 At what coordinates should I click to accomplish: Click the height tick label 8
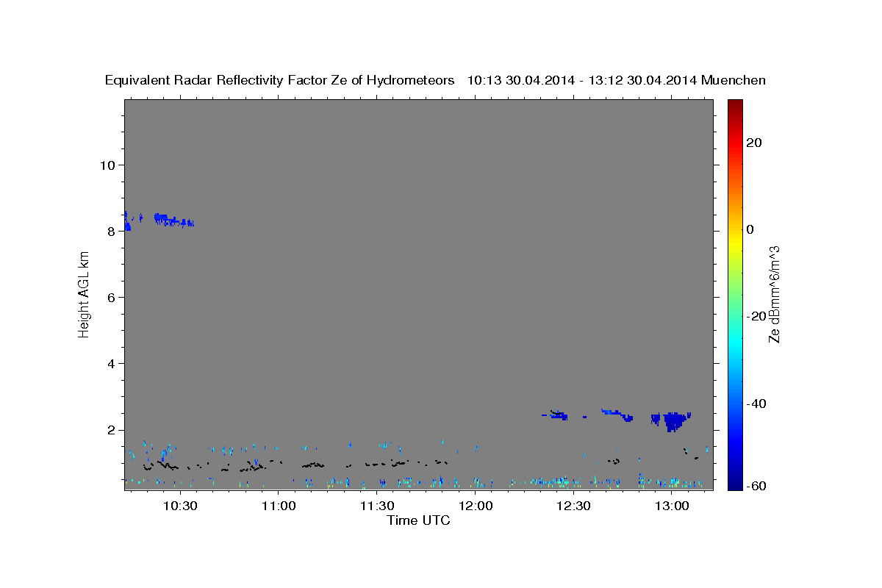(x=112, y=231)
